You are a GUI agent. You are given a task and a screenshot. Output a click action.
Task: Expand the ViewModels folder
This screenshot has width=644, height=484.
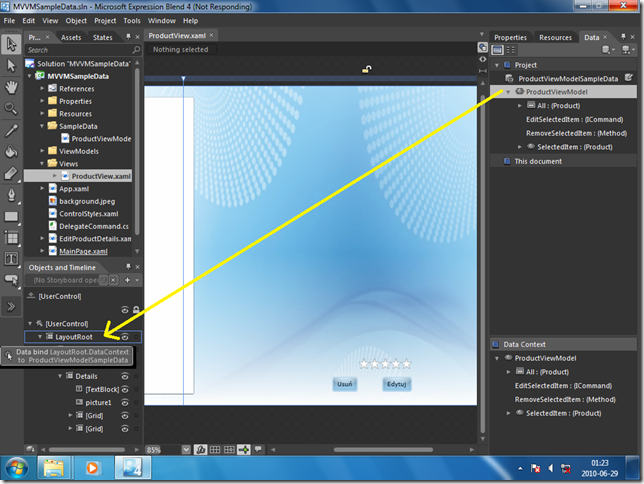tap(42, 151)
